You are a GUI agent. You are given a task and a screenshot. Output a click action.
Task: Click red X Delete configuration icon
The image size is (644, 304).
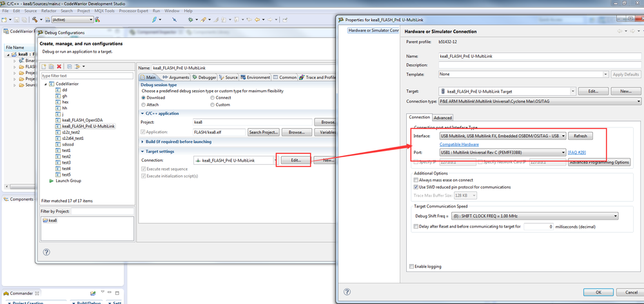click(59, 66)
